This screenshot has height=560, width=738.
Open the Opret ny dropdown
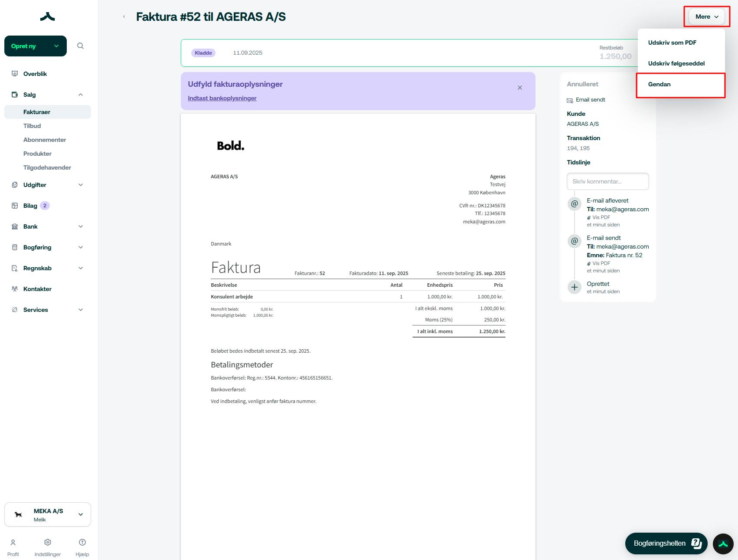click(x=36, y=46)
